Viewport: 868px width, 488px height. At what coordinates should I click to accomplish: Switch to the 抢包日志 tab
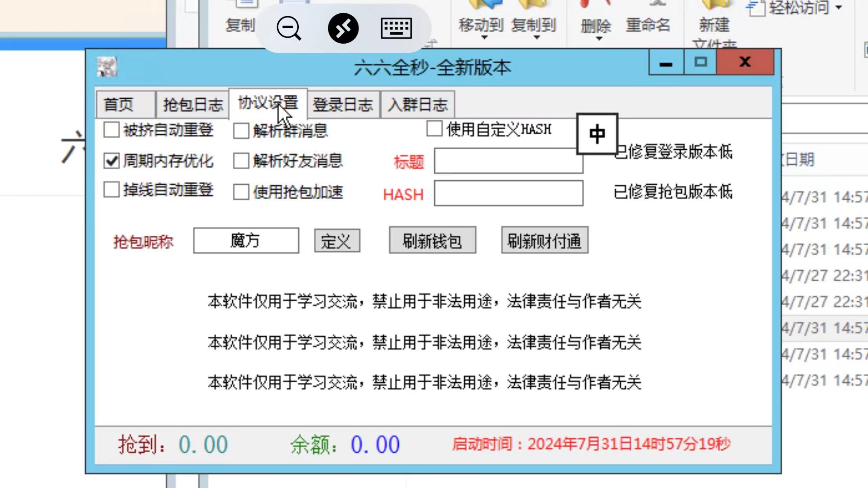point(193,105)
